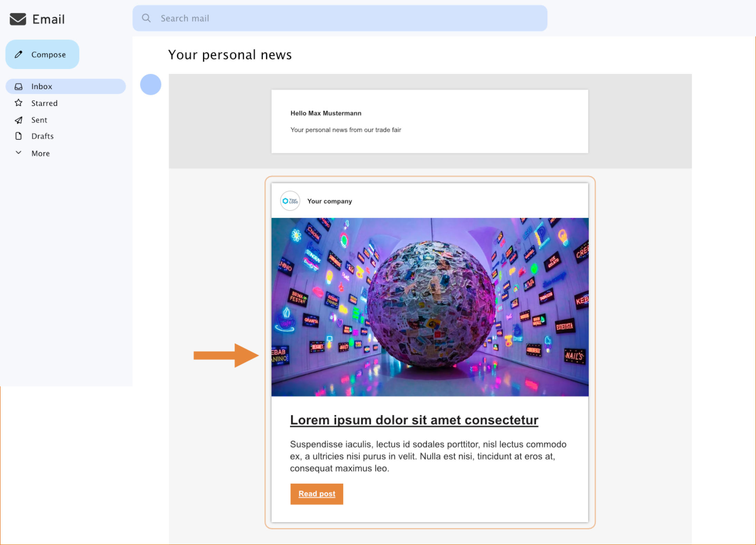
Task: Open the Drafts folder
Action: tap(42, 136)
